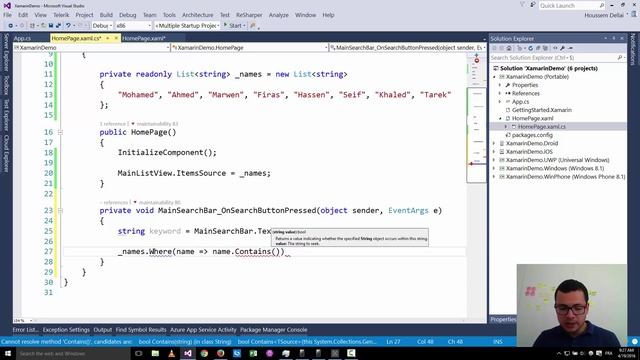Click the VLC taskbar icon
The height and width of the screenshot is (360, 640).
click(x=171, y=353)
